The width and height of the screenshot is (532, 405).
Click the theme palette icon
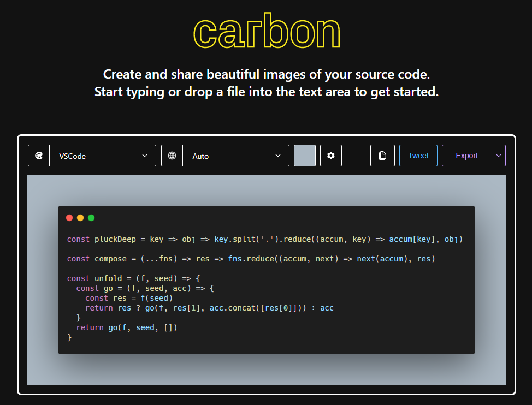pyautogui.click(x=39, y=156)
